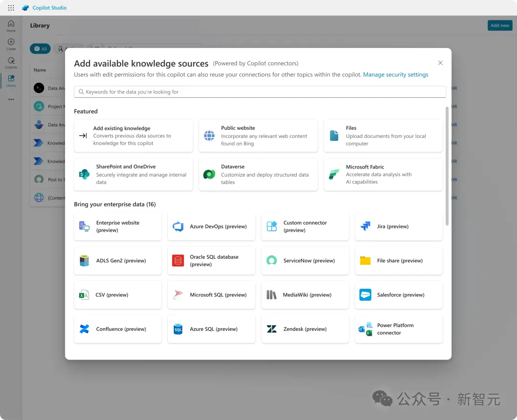Click the ServiceNow (preview) label

click(309, 261)
